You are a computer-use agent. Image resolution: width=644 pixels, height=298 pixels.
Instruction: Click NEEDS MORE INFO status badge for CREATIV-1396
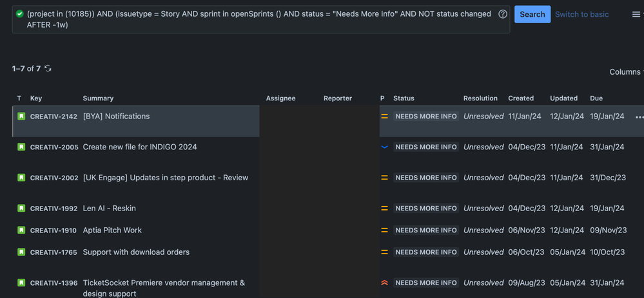point(426,283)
